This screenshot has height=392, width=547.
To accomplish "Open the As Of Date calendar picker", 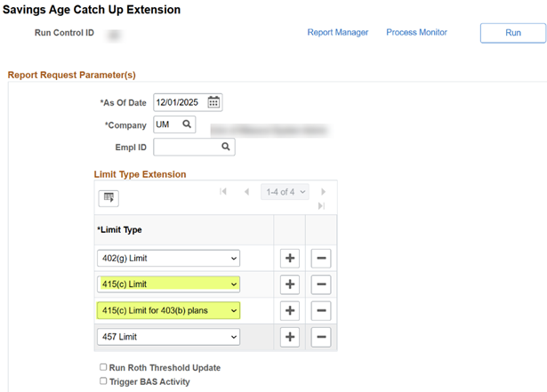I will click(213, 102).
